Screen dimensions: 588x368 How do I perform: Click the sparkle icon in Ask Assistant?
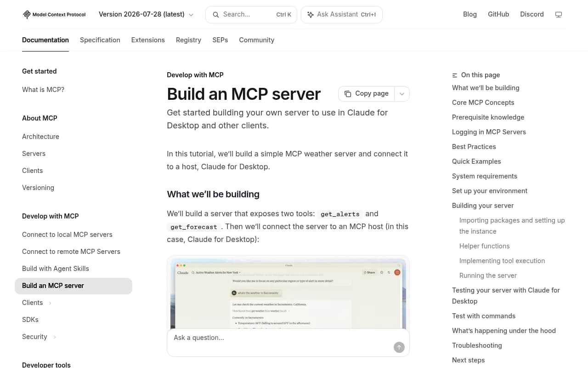pyautogui.click(x=311, y=15)
